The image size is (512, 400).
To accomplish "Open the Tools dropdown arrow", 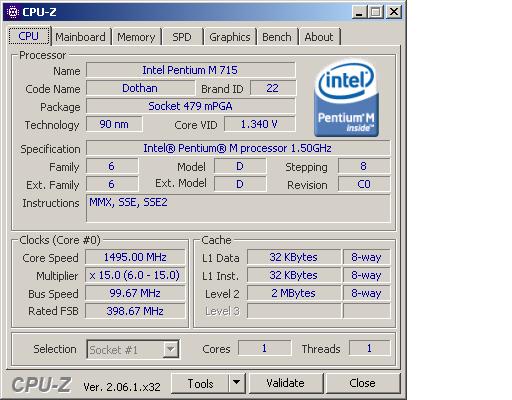I will [237, 383].
